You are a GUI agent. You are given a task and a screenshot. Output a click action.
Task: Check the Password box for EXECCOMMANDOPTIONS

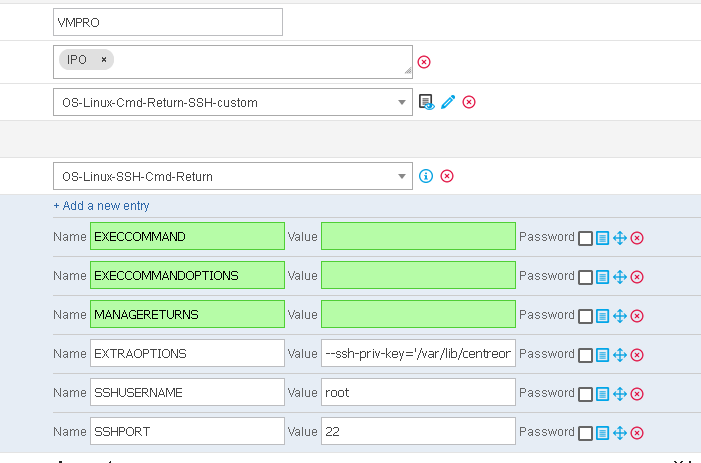tap(585, 277)
